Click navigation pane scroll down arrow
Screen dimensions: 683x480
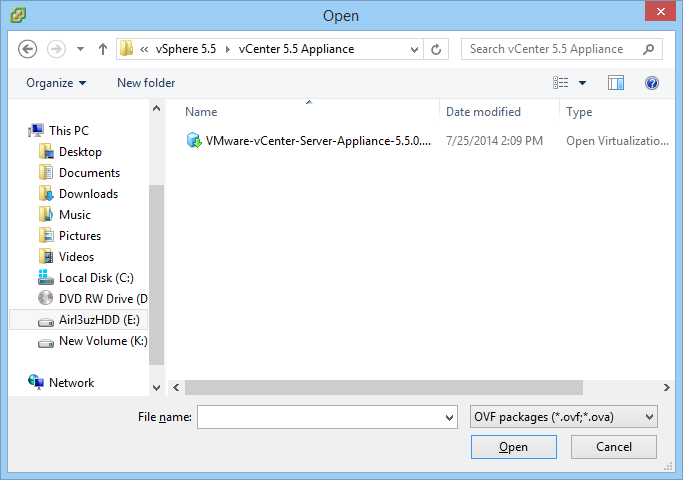coord(156,387)
